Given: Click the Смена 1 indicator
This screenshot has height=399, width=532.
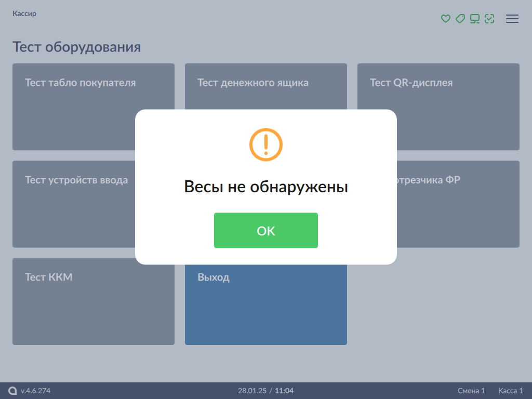Looking at the screenshot, I should click(471, 391).
